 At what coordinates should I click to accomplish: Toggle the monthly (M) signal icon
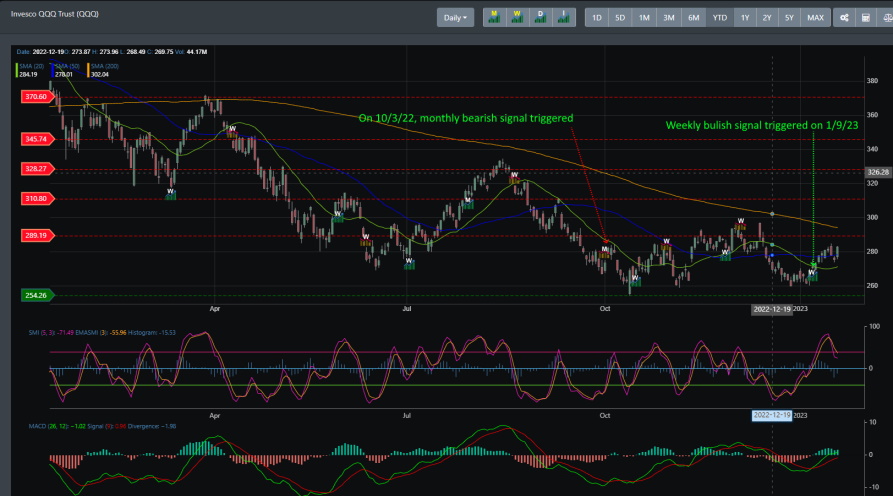(x=494, y=18)
